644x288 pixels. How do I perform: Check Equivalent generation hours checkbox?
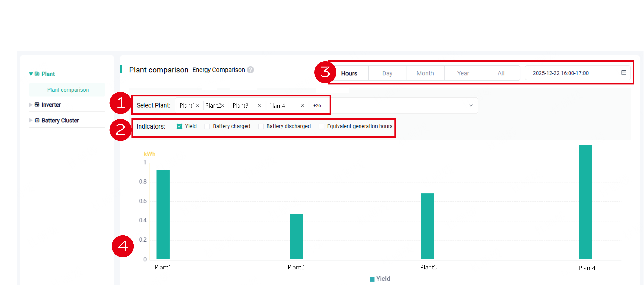[x=321, y=126]
